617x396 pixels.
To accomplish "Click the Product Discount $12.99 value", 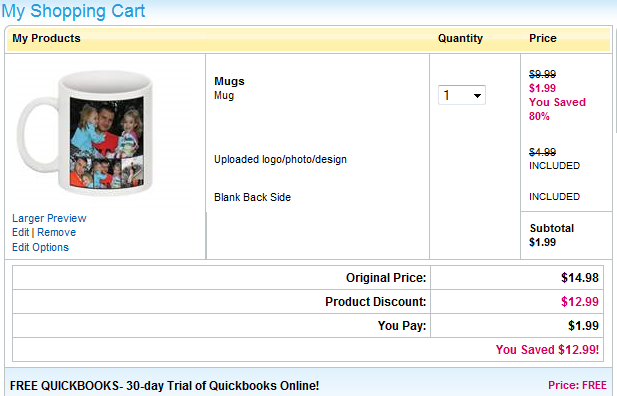I will pyautogui.click(x=580, y=302).
